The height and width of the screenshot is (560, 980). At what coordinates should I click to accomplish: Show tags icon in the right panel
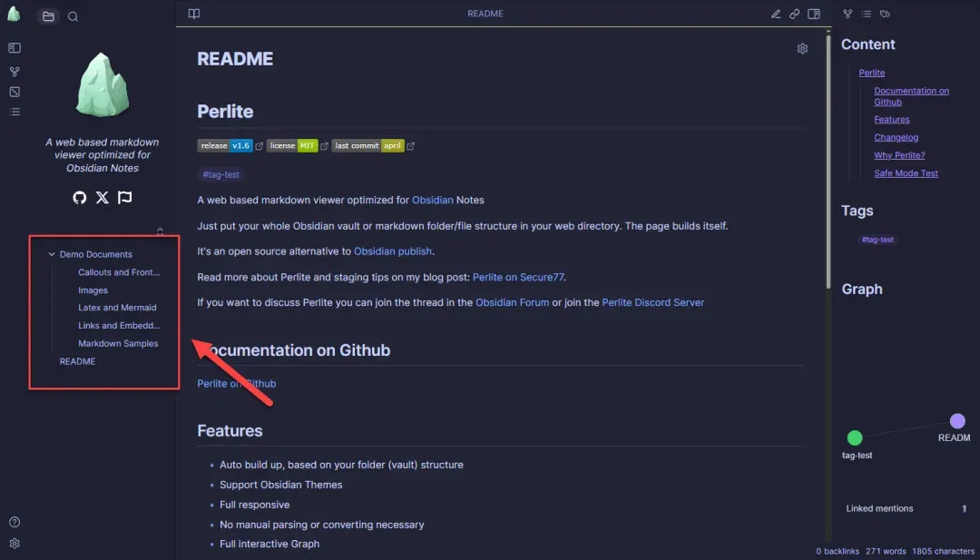pos(885,14)
